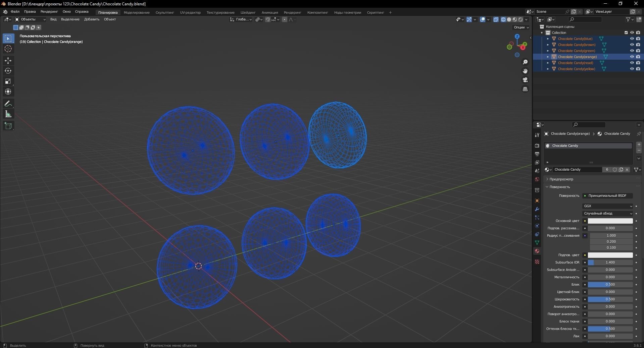Toggle X-ray mode in viewport header
This screenshot has height=348, width=644.
(x=496, y=19)
